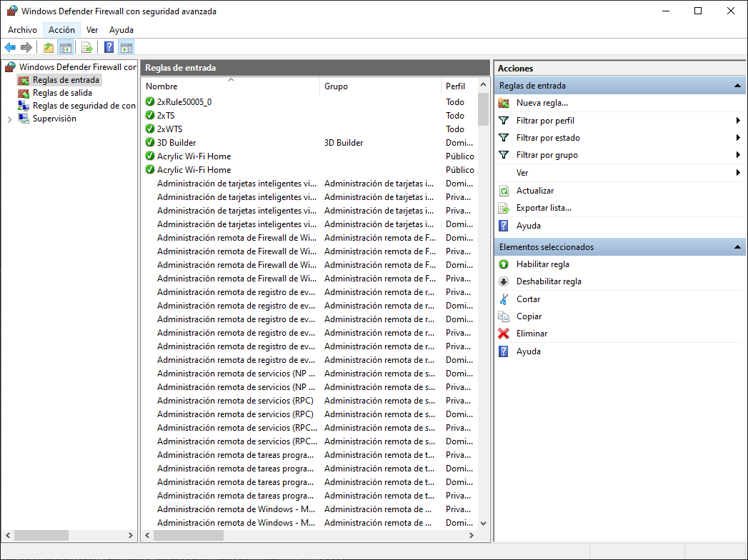Collapse the Reglas de entrada actions section

737,86
